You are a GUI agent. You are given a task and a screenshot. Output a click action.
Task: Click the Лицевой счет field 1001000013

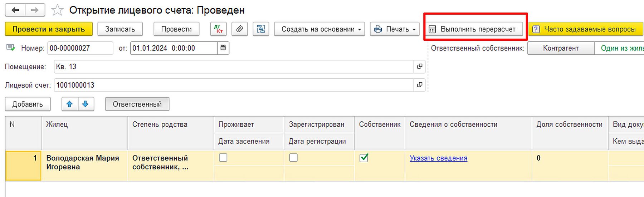point(234,85)
